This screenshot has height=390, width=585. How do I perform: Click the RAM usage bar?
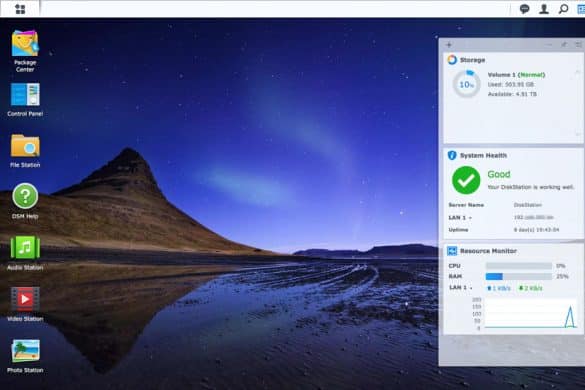pos(519,277)
